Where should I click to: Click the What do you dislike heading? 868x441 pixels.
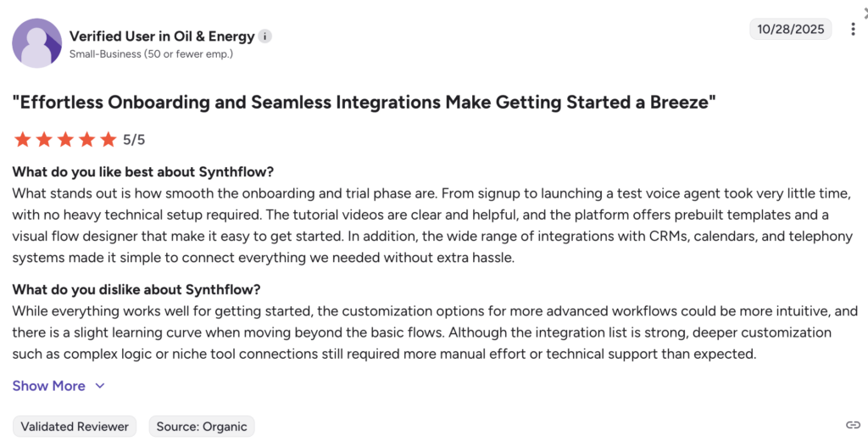(136, 289)
